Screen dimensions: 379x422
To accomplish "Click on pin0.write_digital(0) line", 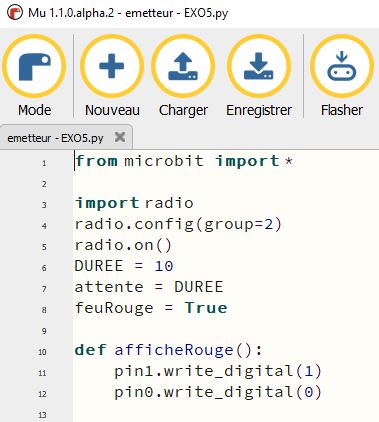I will point(218,392).
